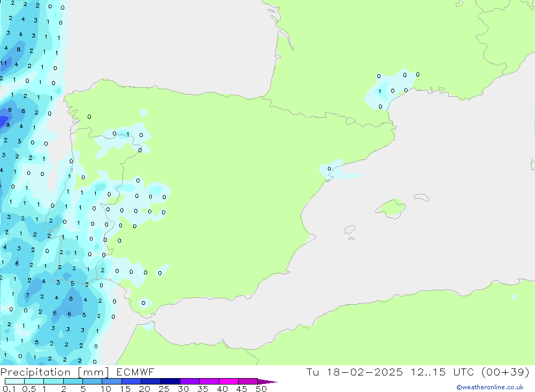Click the '11' precipitation value on map

[x=3, y=63]
